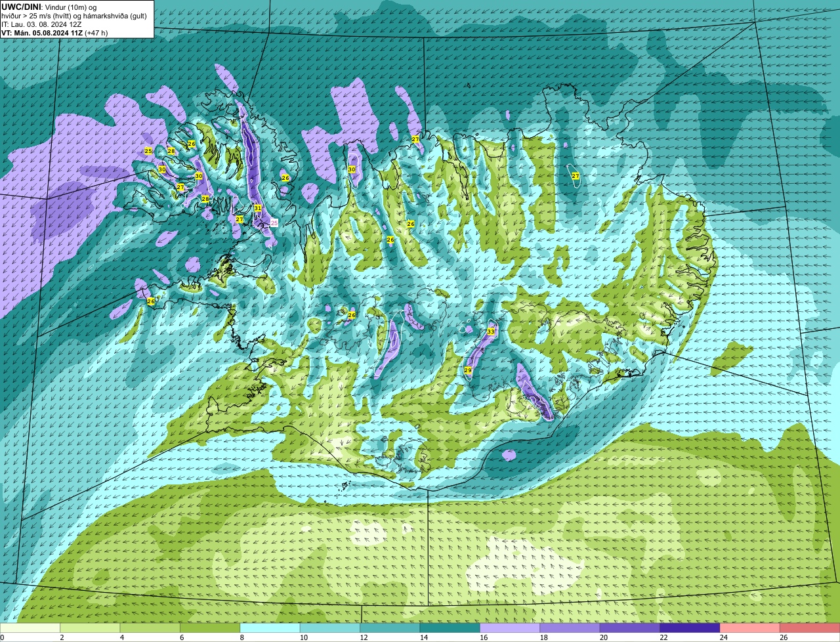Pick the 12–14 m/s teal legend swatch
The width and height of the screenshot is (840, 642).
click(390, 628)
